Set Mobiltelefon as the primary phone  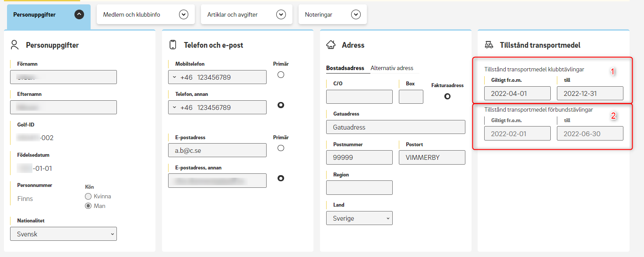tap(281, 75)
